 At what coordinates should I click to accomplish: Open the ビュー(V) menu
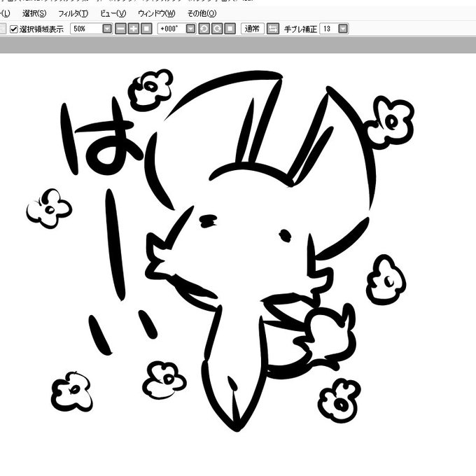click(113, 13)
